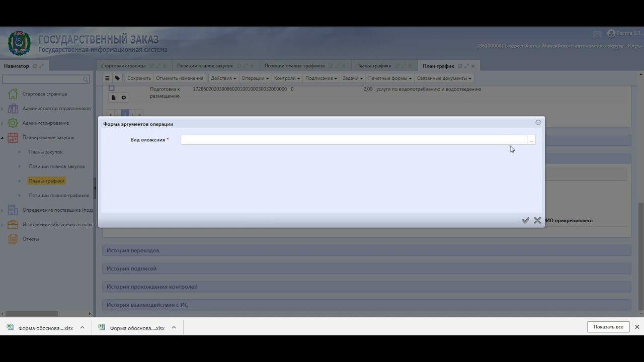Image resolution: width=644 pixels, height=362 pixels.
Task: Click the Администрирование gear icon
Action: tap(13, 123)
